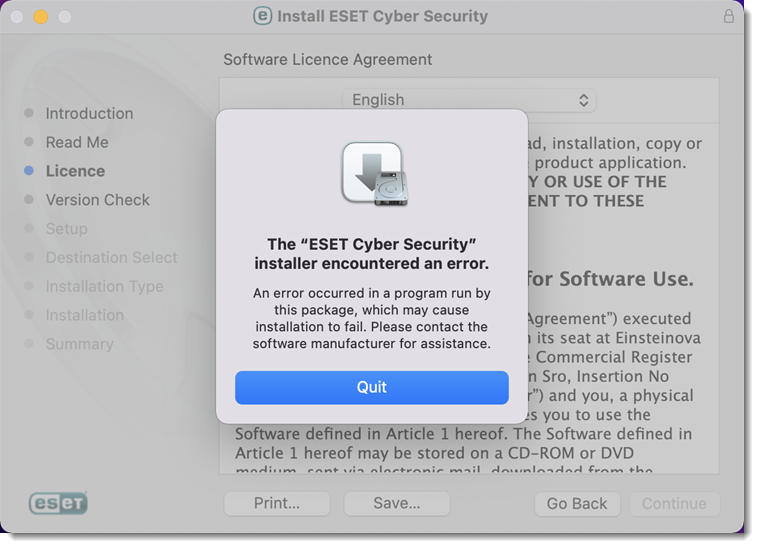The image size is (759, 548).
Task: Select the Version Check step
Action: 97,200
